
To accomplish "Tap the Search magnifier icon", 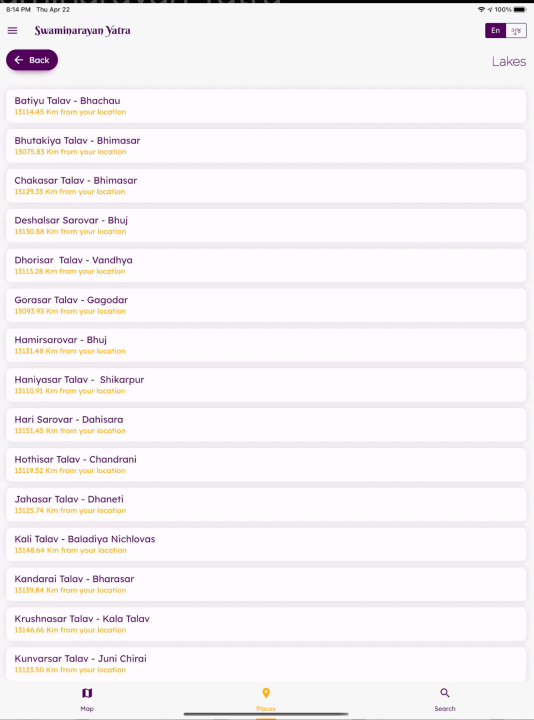I will pyautogui.click(x=444, y=693).
